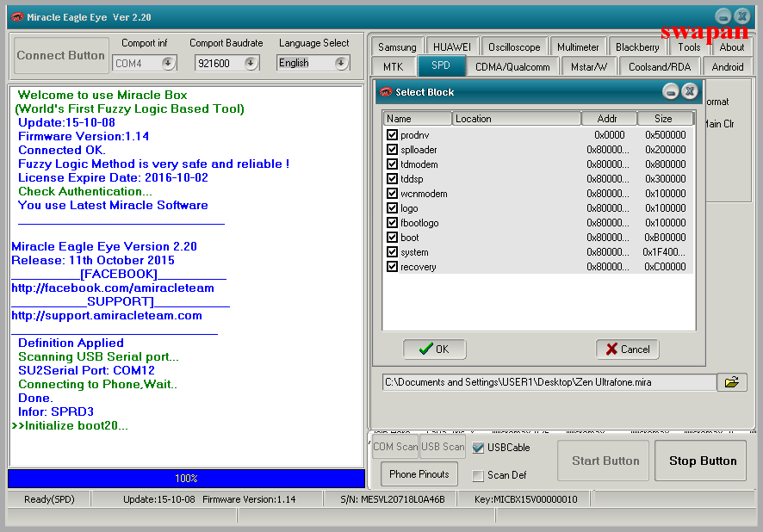Image resolution: width=763 pixels, height=532 pixels.
Task: Switch to the Mstar/W tab
Action: click(x=589, y=66)
